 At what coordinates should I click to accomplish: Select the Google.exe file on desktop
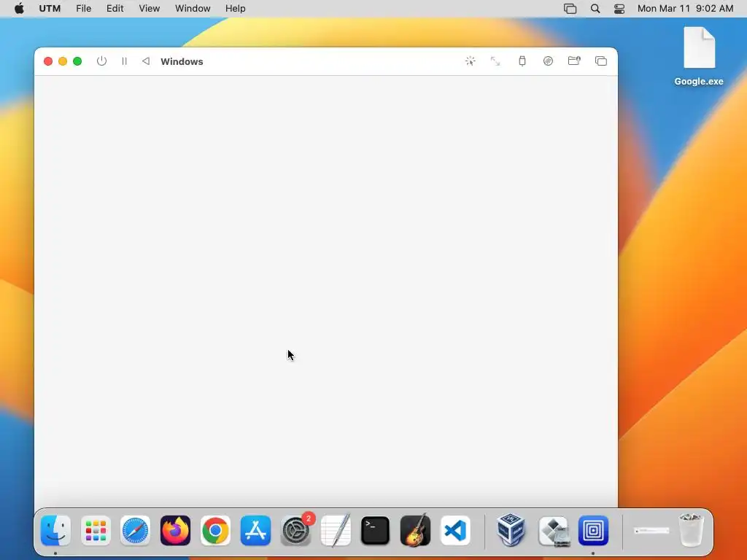click(699, 56)
